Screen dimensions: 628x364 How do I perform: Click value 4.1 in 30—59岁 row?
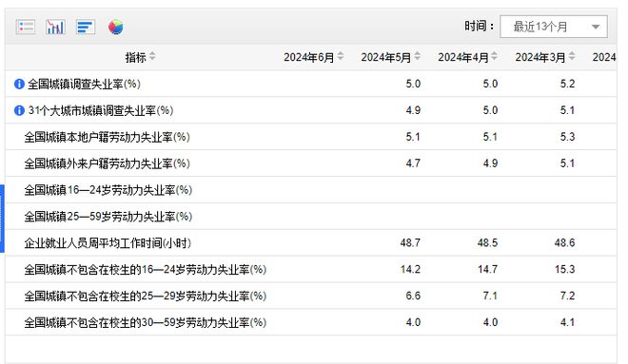(567, 322)
